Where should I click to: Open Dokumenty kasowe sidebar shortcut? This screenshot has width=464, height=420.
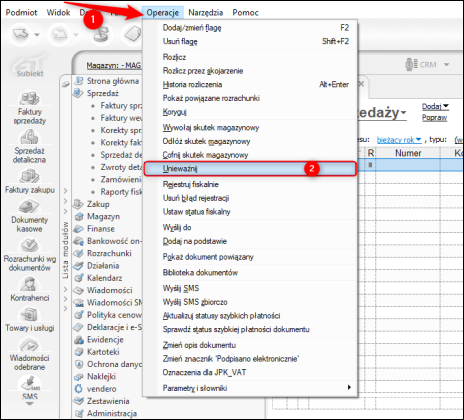point(29,215)
